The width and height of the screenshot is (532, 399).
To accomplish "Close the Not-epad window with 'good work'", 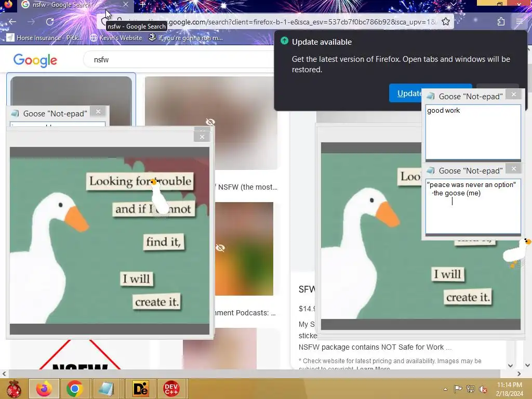I will point(514,95).
